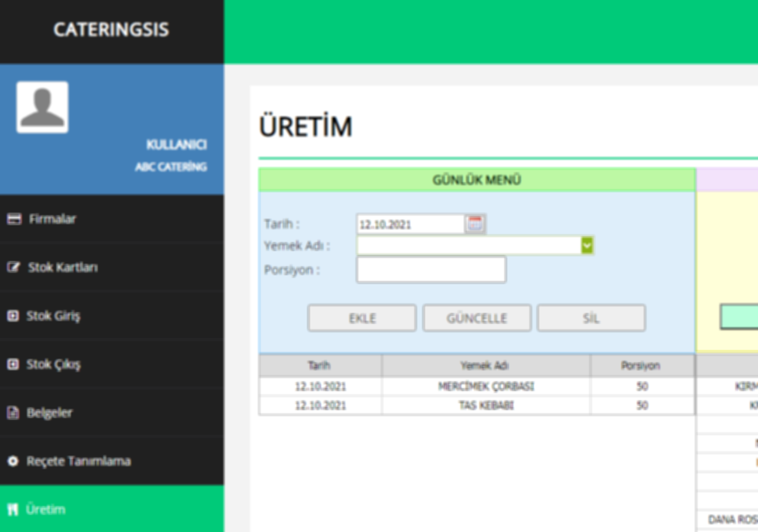The height and width of the screenshot is (532, 758).
Task: Click the user profile avatar
Action: (42, 107)
